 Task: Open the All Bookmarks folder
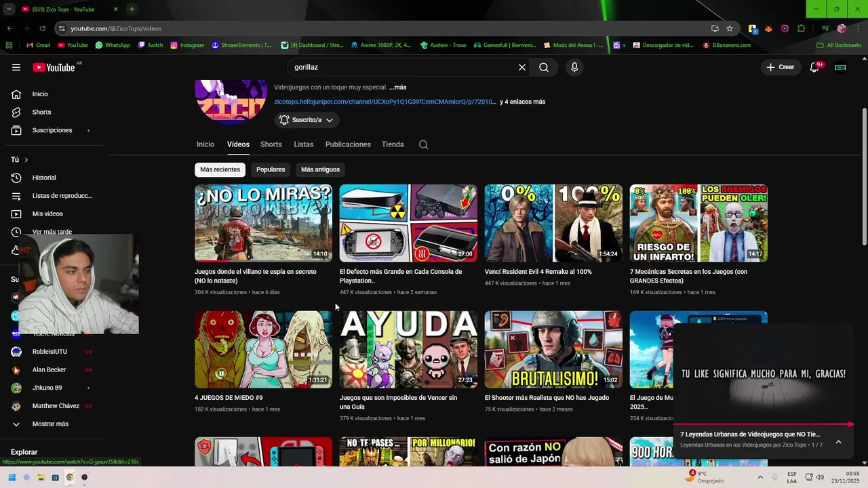(839, 45)
